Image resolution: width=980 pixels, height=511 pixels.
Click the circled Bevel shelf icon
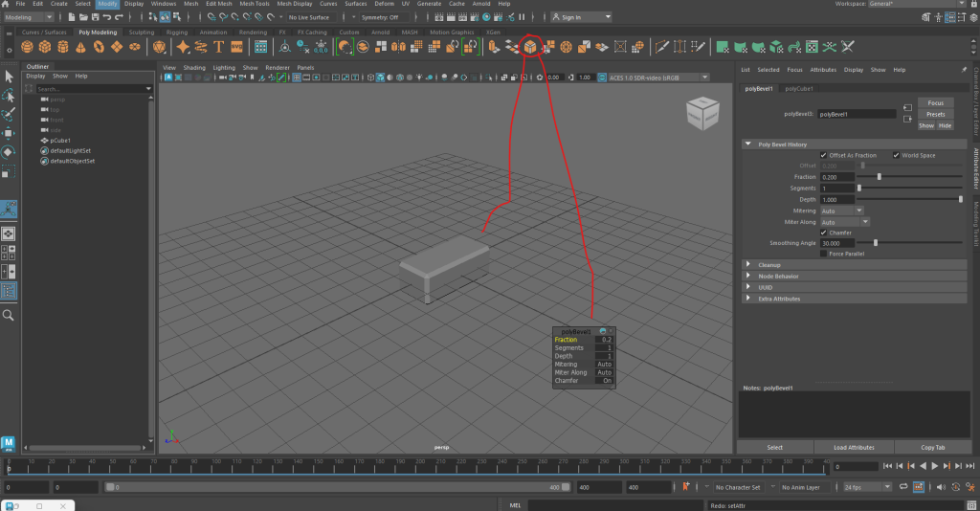point(529,47)
